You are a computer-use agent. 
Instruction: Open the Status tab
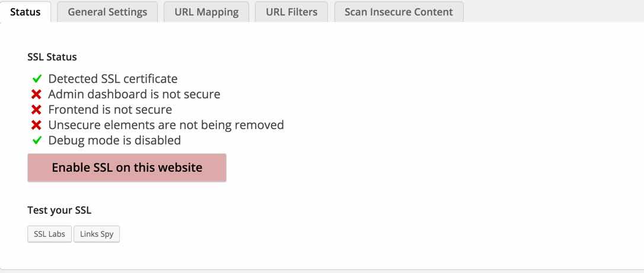pos(25,12)
